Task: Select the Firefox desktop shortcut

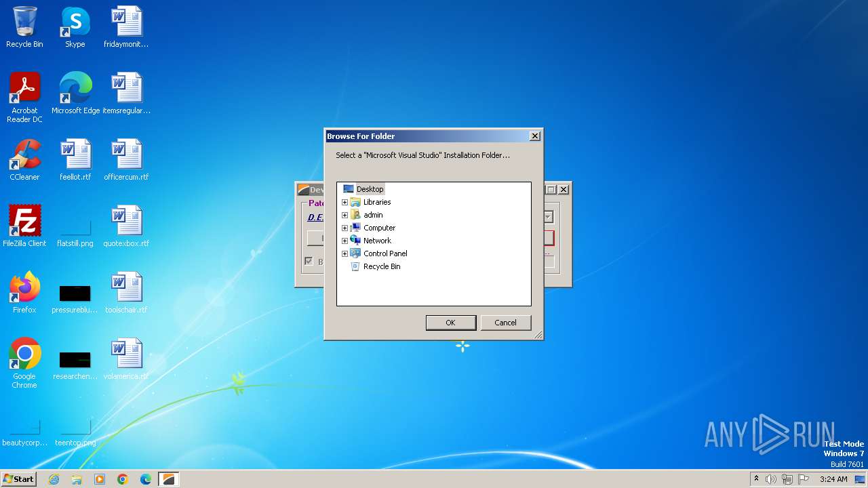Action: pyautogui.click(x=24, y=293)
